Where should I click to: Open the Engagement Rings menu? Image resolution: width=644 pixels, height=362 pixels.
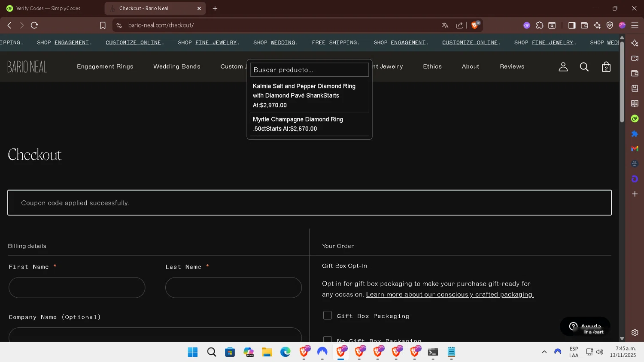(x=105, y=66)
